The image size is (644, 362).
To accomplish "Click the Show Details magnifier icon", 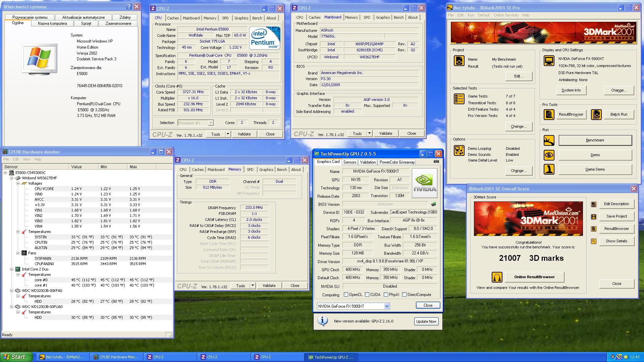I will tap(594, 241).
